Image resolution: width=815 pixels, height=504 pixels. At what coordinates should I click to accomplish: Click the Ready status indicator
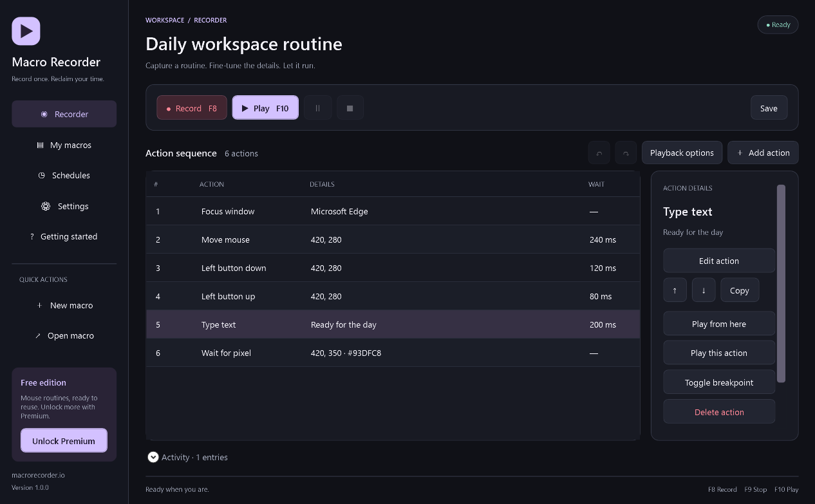coord(778,25)
